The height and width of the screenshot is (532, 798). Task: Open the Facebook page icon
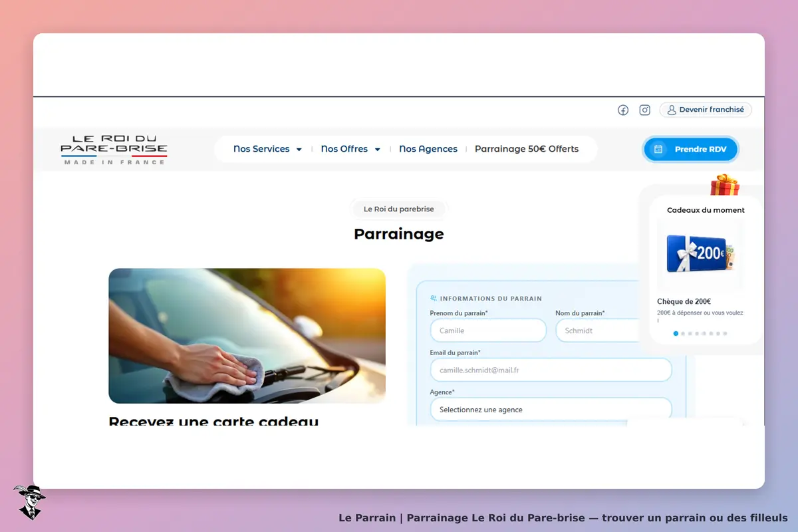tap(623, 110)
